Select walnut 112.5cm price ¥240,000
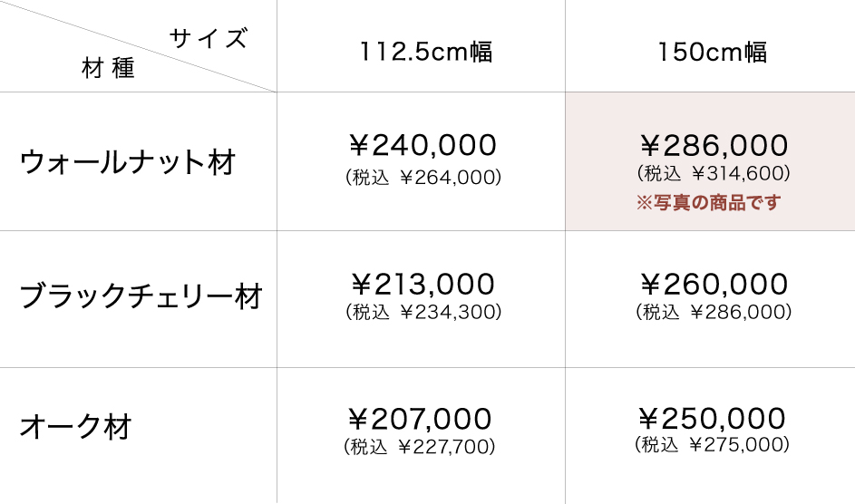 [423, 145]
